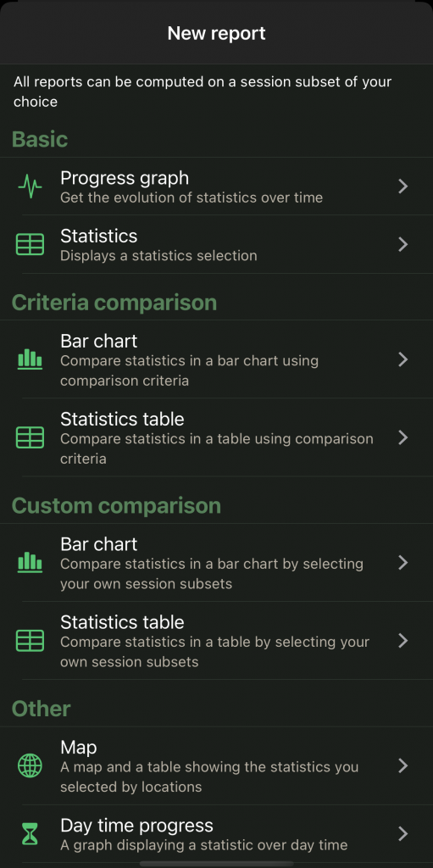Tap the New report title header
Screen dimensions: 433x868
click(x=217, y=33)
